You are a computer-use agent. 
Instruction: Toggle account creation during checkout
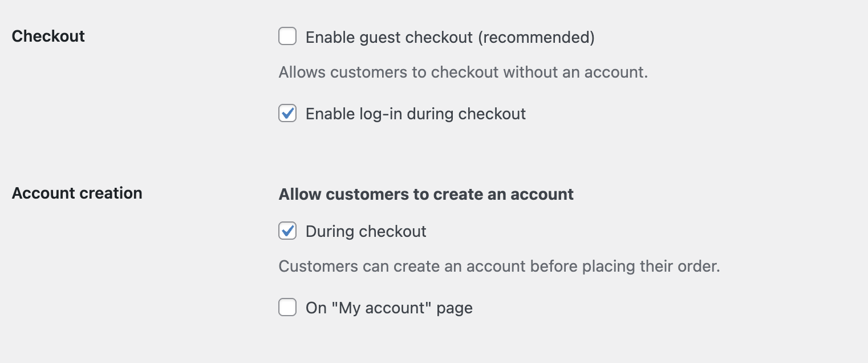click(287, 231)
